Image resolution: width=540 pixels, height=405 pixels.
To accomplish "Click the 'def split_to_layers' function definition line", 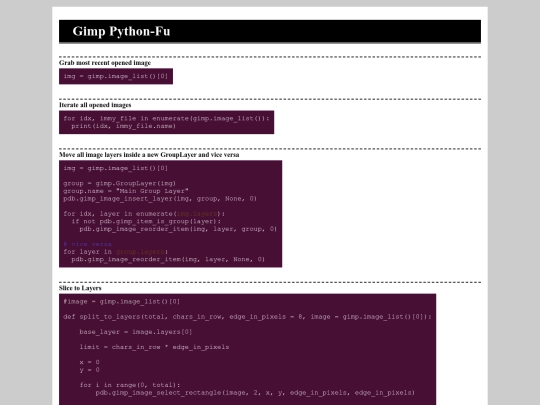I will click(247, 316).
